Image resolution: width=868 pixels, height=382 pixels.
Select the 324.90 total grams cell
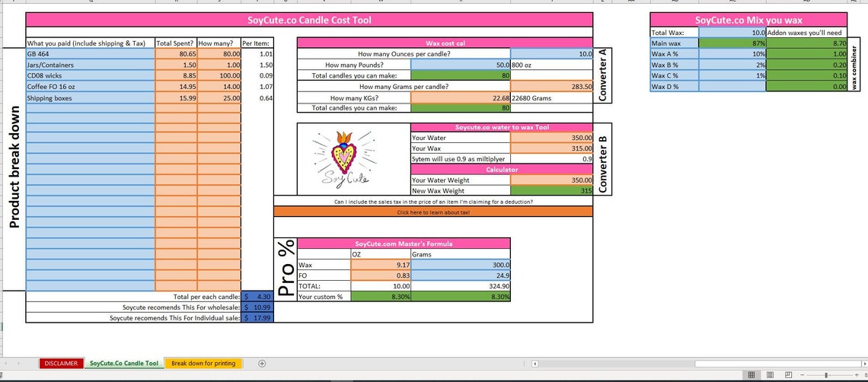(461, 285)
